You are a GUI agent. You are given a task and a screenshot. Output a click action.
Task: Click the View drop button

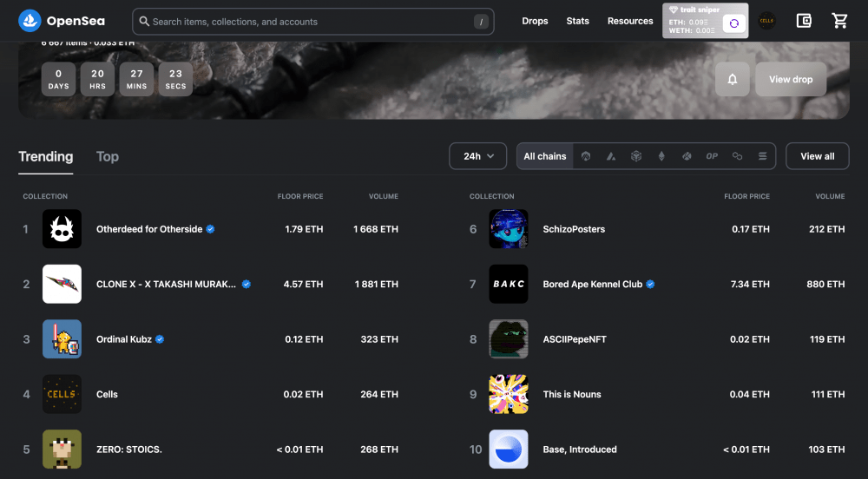click(x=791, y=79)
